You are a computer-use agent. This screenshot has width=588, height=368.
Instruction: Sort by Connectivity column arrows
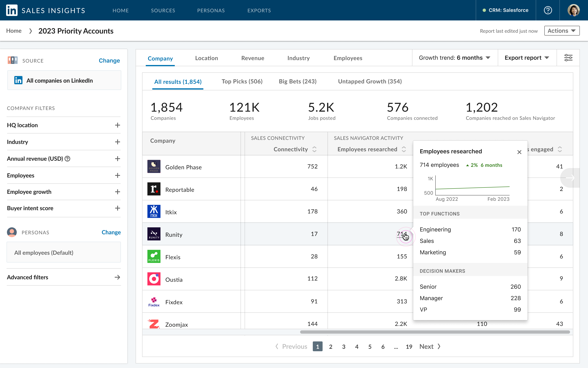click(314, 149)
